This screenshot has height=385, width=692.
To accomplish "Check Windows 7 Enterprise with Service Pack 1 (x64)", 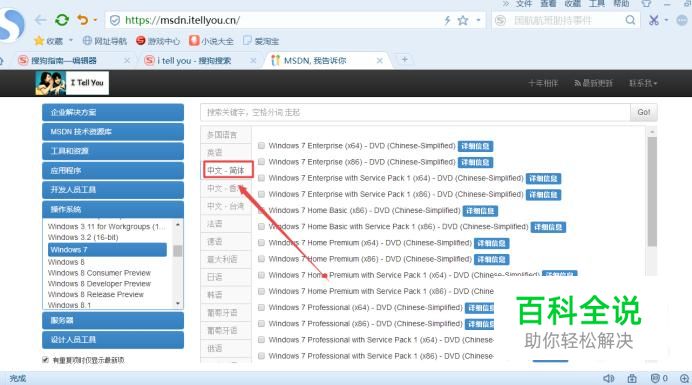I will click(261, 178).
